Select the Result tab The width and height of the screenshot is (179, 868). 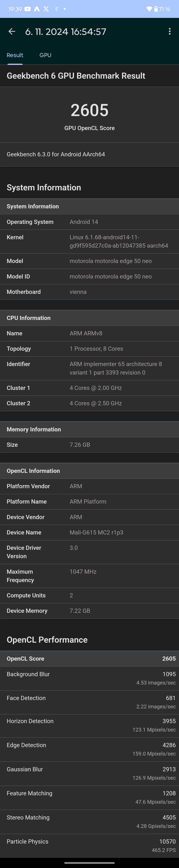pos(15,55)
